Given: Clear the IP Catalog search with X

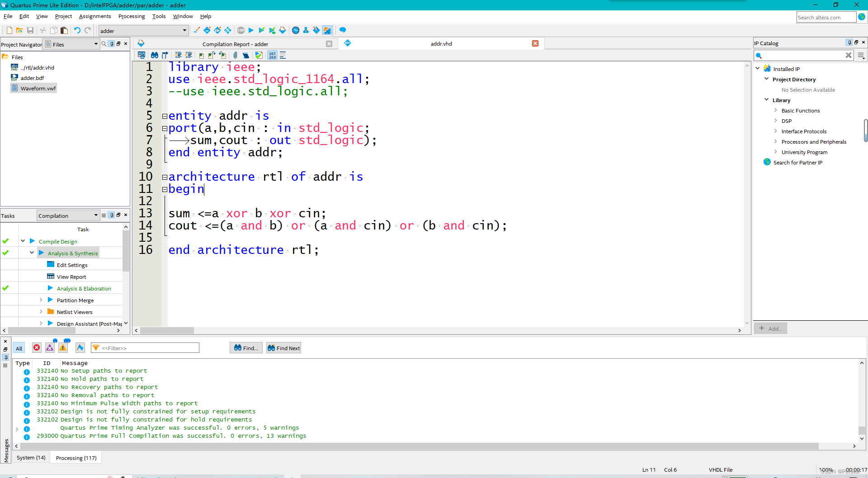Looking at the screenshot, I should pyautogui.click(x=849, y=55).
